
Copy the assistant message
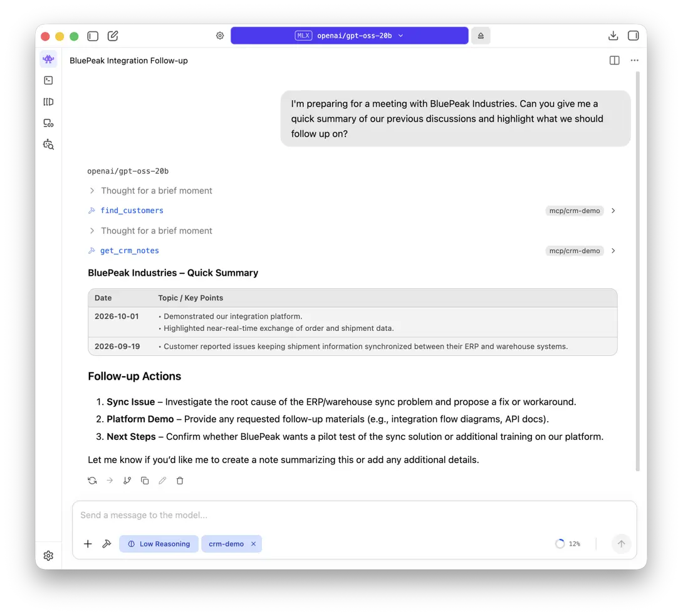pos(145,481)
